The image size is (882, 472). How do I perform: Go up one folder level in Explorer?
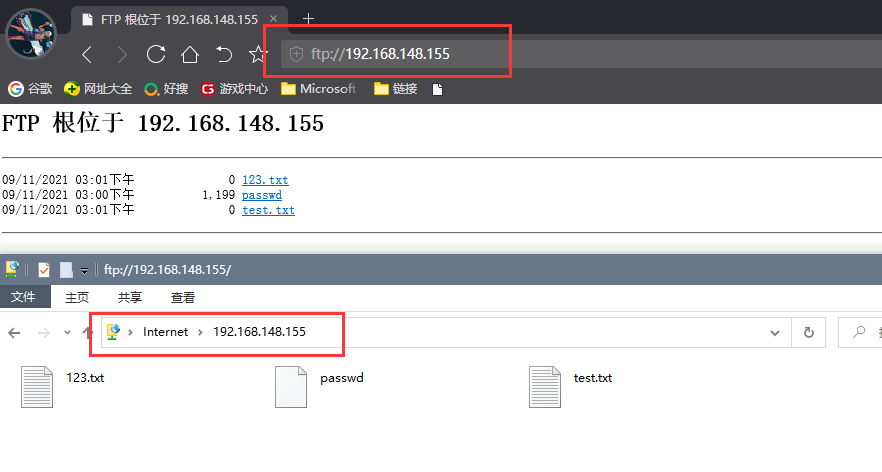tap(86, 332)
